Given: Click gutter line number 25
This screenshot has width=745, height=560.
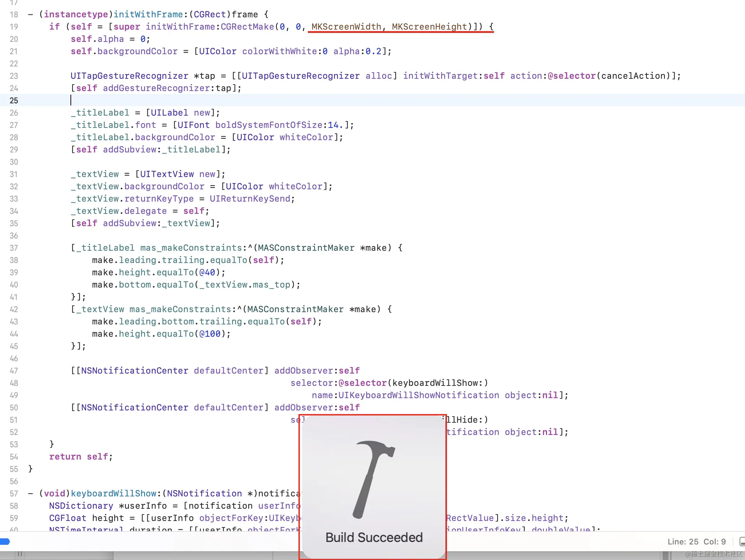Looking at the screenshot, I should tap(14, 100).
